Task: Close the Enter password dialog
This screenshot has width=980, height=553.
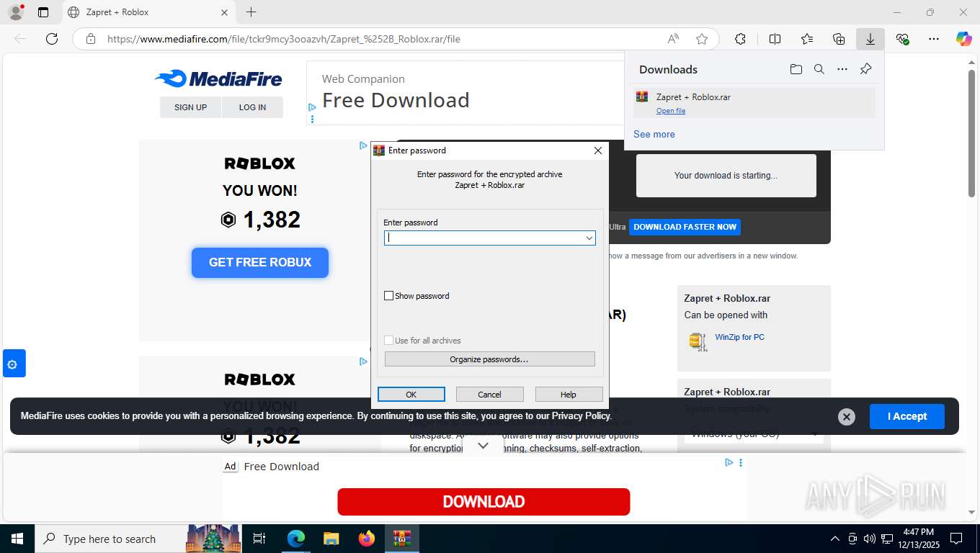Action: [x=597, y=150]
